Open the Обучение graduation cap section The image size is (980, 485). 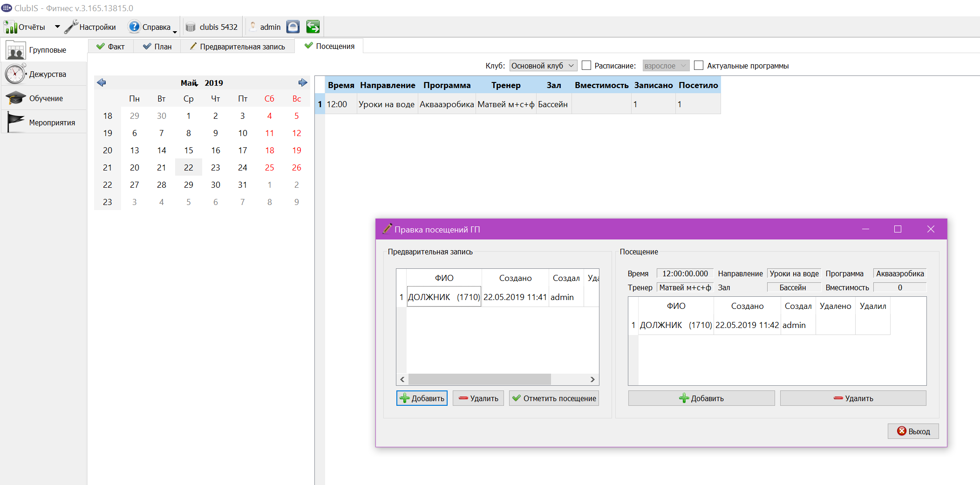pyautogui.click(x=44, y=98)
